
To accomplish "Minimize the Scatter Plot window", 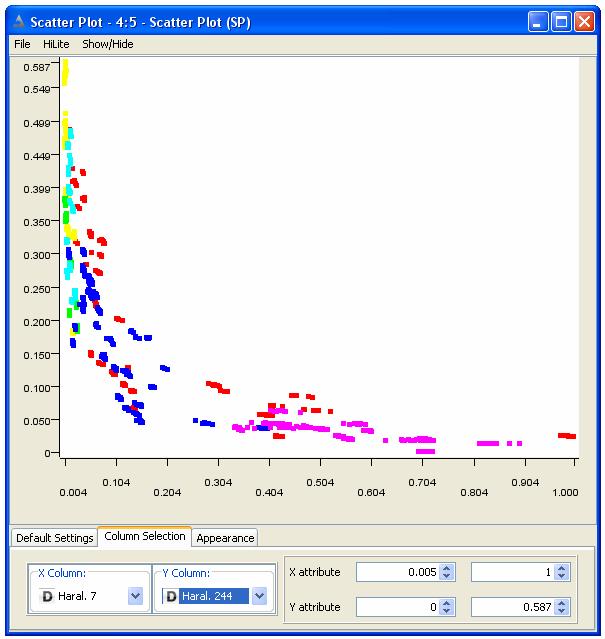I will click(538, 21).
